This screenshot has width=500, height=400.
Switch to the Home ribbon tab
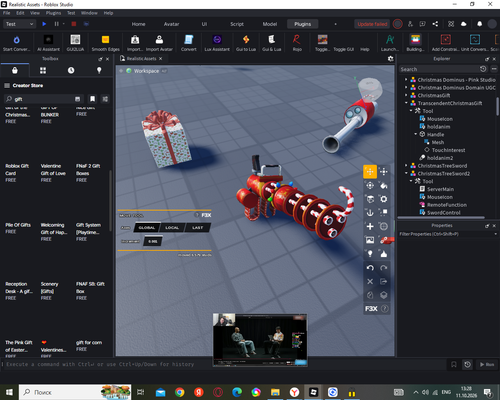pos(138,24)
